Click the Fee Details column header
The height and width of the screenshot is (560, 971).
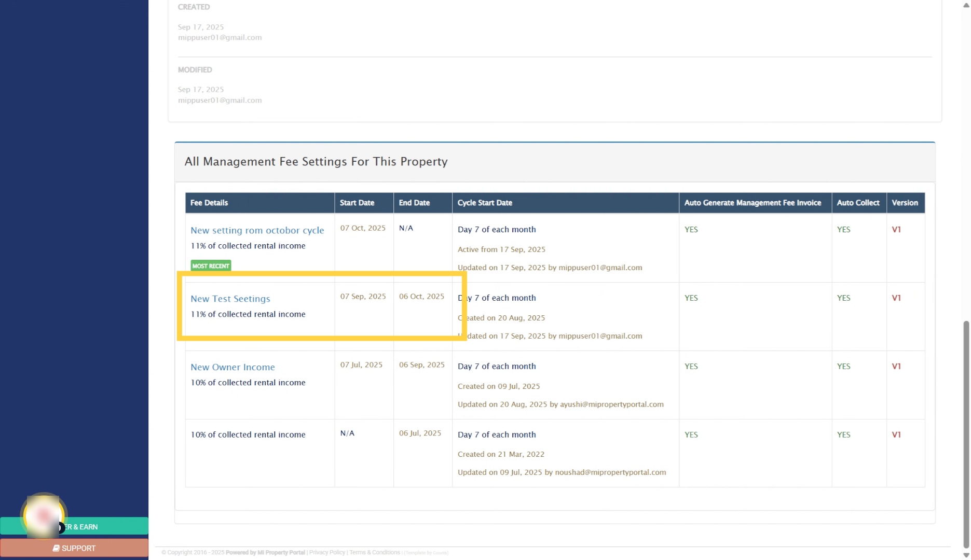coord(209,203)
